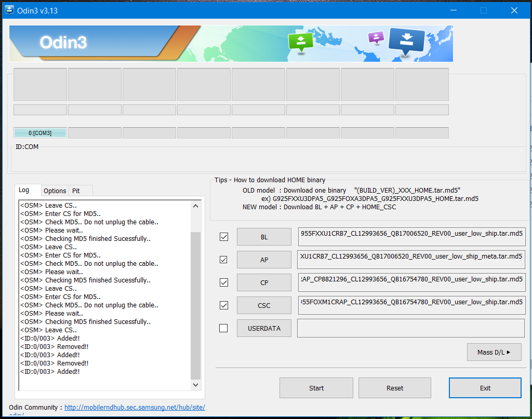Screen dimensions: 532x419
Task: Click the small purple download icon in banner
Action: pos(376,37)
